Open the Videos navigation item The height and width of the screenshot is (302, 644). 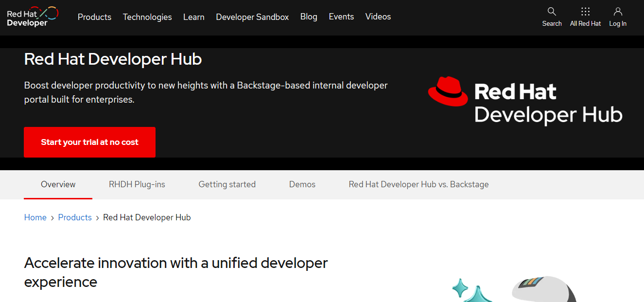(378, 17)
